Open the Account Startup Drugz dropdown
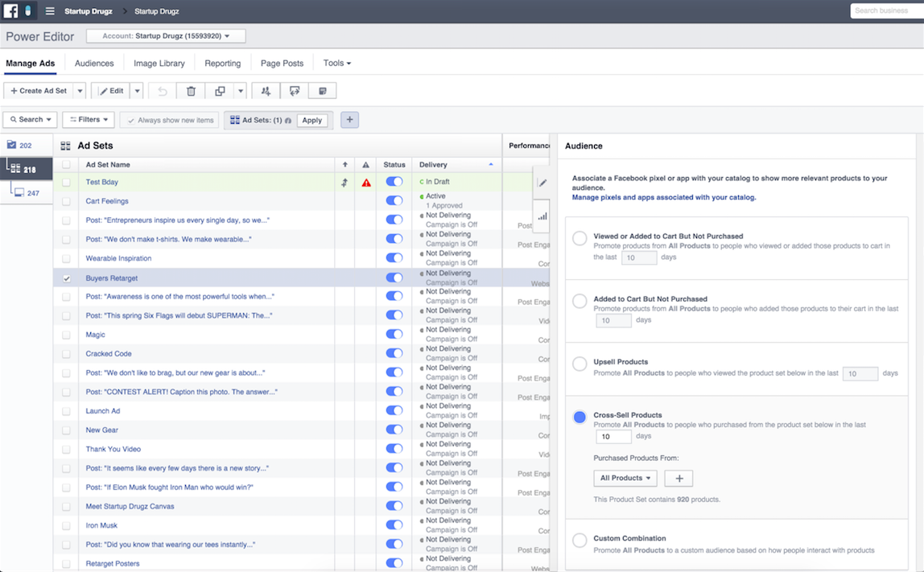The width and height of the screenshot is (924, 572). pyautogui.click(x=166, y=36)
